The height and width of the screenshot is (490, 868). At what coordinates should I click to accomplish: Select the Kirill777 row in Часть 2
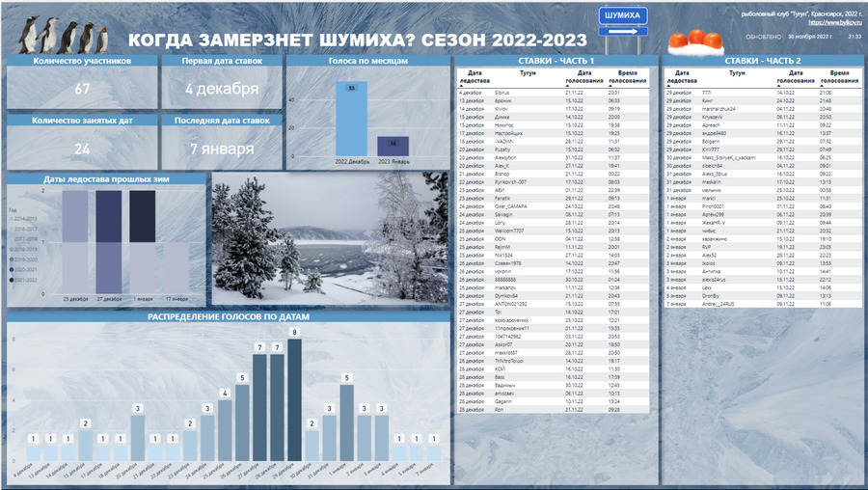(763, 150)
